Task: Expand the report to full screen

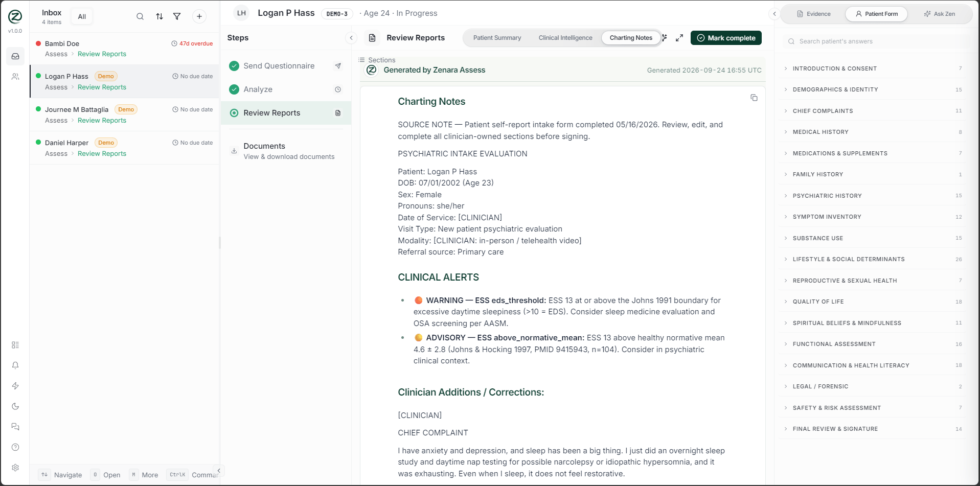Action: 679,38
